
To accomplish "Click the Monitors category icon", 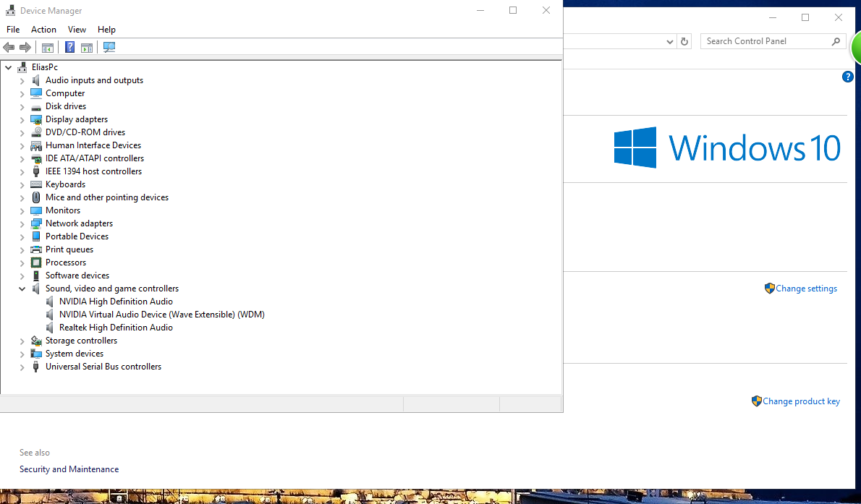I will [x=36, y=210].
